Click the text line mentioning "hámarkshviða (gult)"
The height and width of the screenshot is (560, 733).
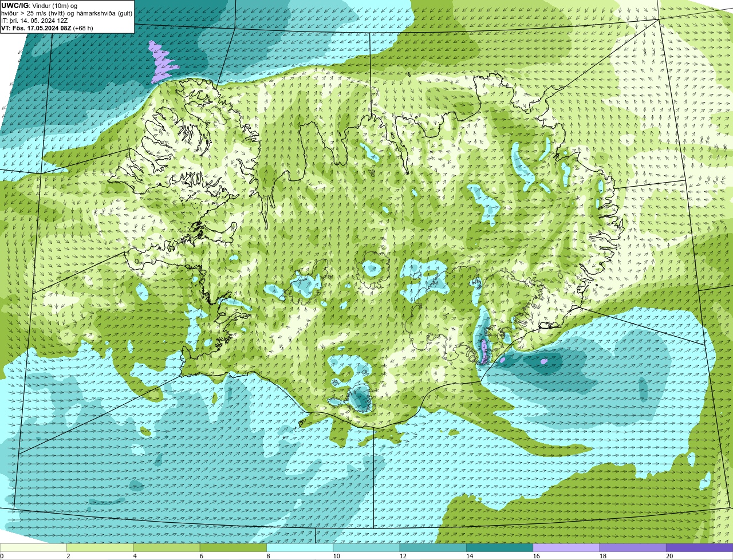67,13
